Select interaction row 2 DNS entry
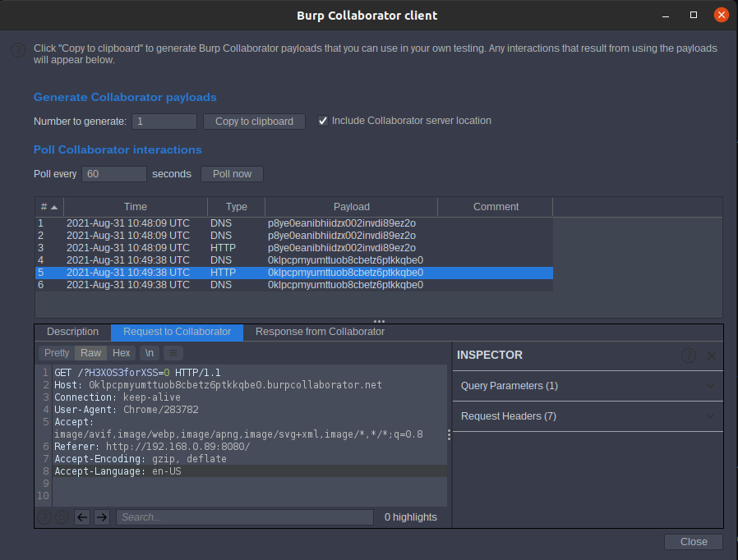This screenshot has height=560, width=738. [294, 236]
